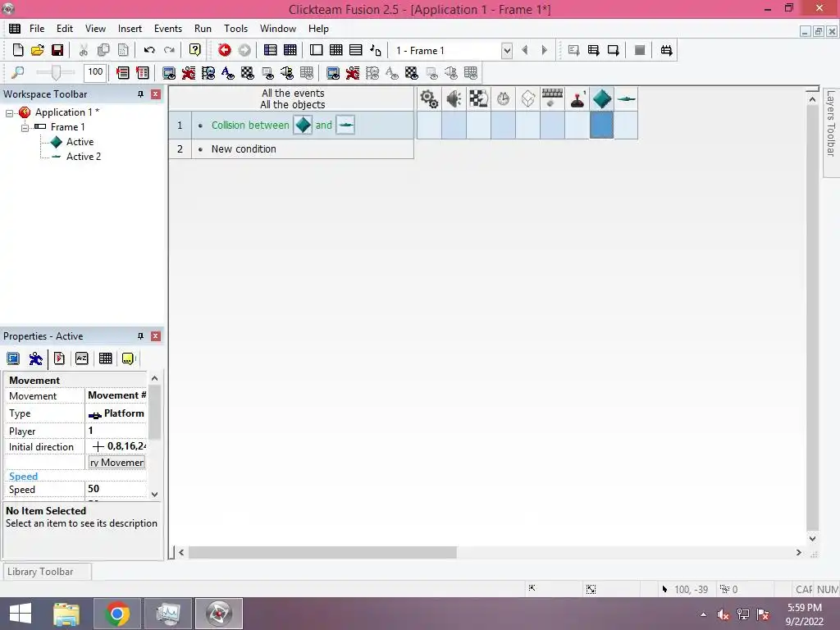Click the Paste toolbar icon
Screen dimensions: 840x630
[123, 50]
